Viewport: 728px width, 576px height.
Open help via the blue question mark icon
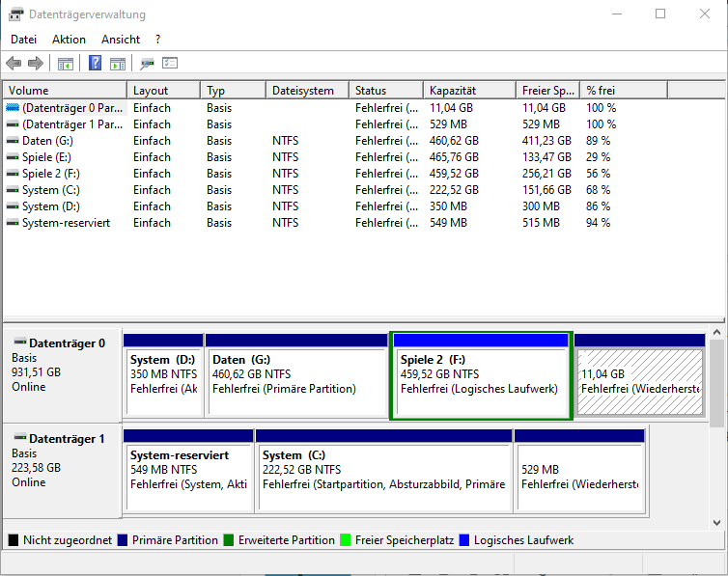pyautogui.click(x=96, y=64)
